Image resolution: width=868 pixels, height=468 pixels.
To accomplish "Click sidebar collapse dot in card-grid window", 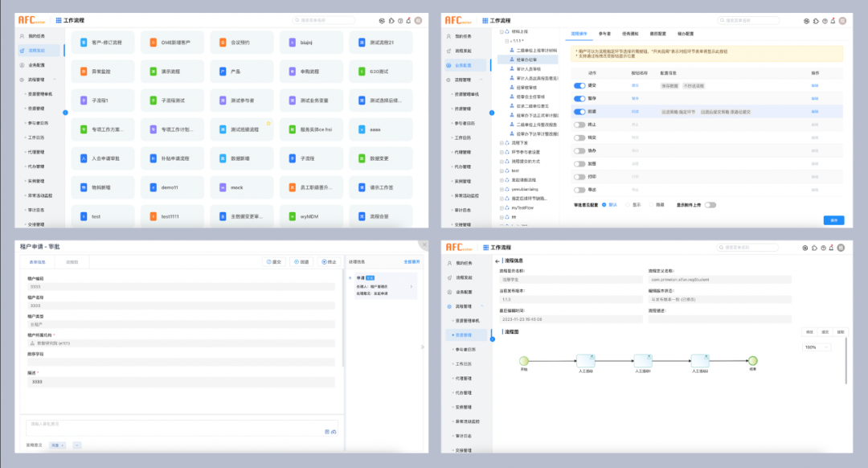I will [x=65, y=113].
